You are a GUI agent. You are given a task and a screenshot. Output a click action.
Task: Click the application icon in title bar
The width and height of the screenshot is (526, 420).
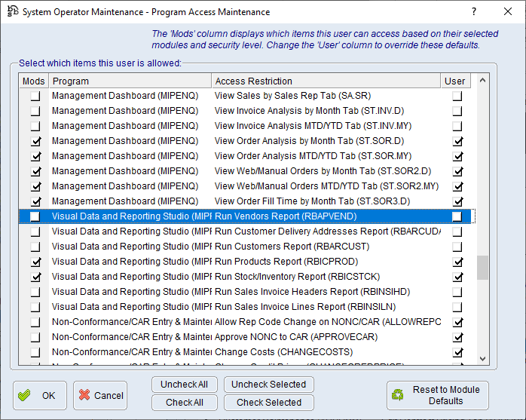(x=13, y=12)
